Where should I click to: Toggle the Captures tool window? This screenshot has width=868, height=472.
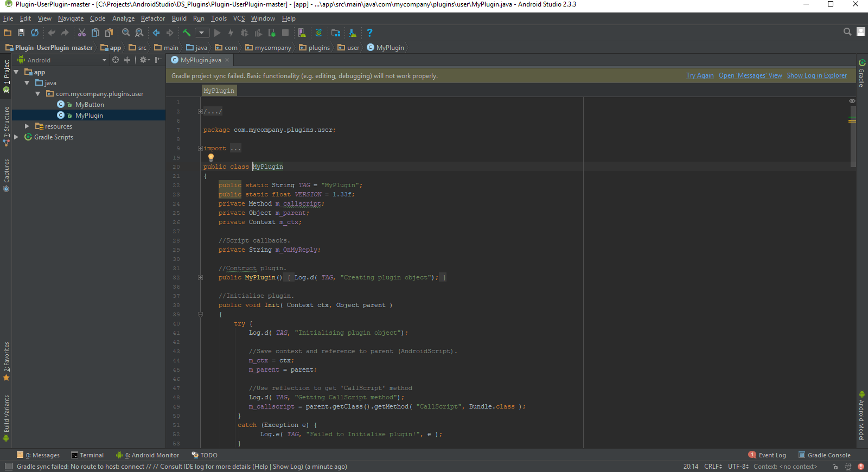pyautogui.click(x=6, y=175)
